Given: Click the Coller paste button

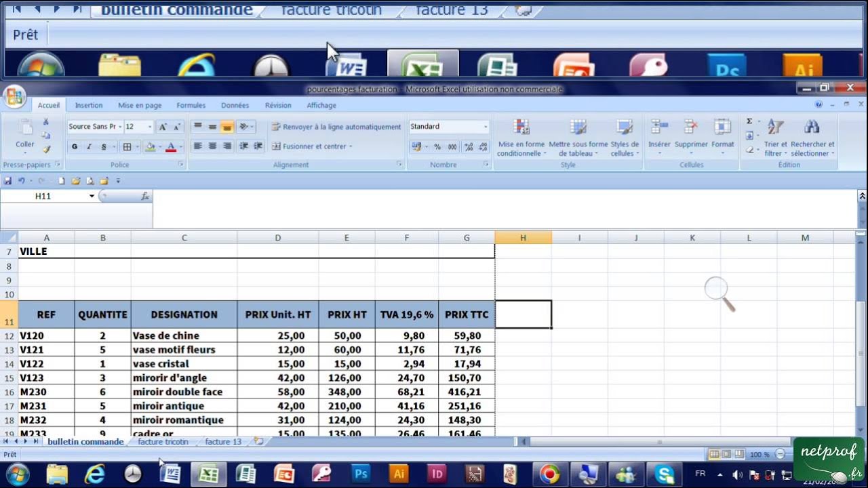Looking at the screenshot, I should [25, 135].
